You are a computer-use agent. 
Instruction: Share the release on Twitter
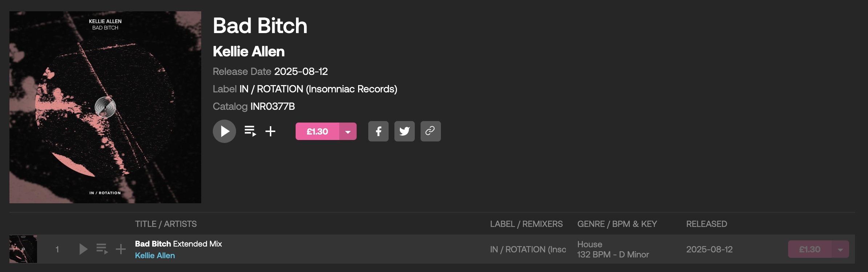click(404, 131)
